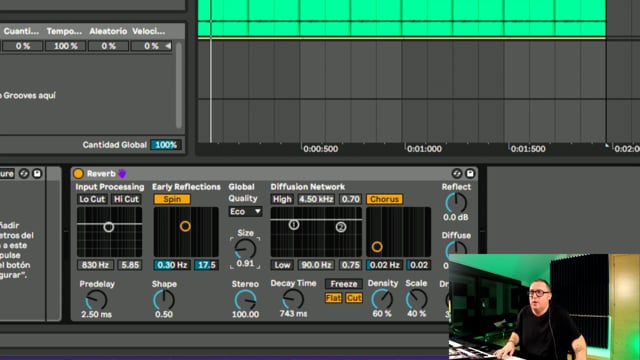The height and width of the screenshot is (360, 640).
Task: Click the Flat button
Action: (333, 298)
